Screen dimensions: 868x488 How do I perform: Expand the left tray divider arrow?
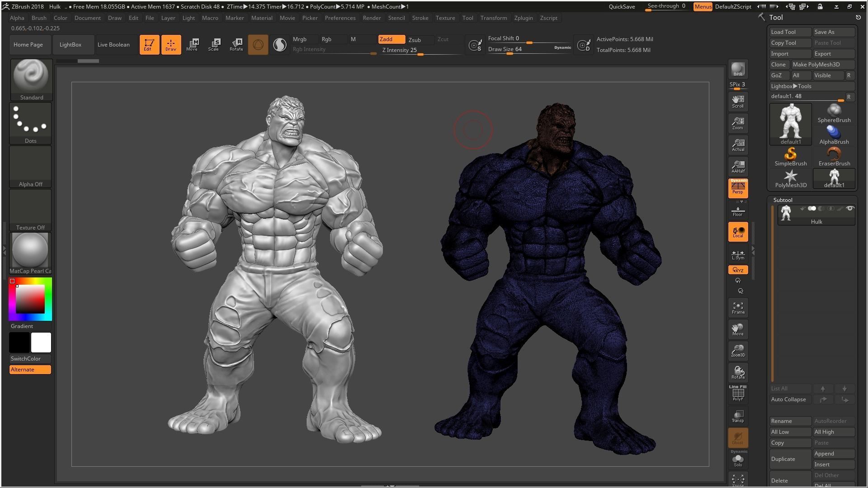(5, 250)
